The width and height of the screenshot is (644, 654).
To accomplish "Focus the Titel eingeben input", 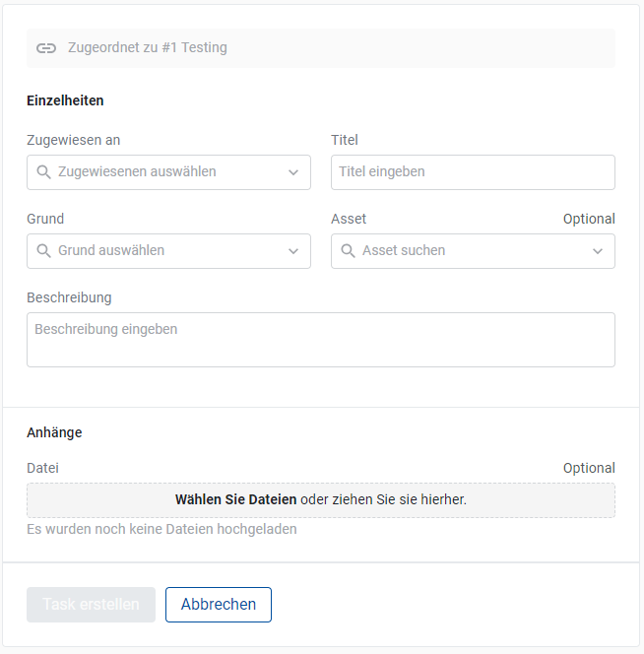I will [473, 171].
